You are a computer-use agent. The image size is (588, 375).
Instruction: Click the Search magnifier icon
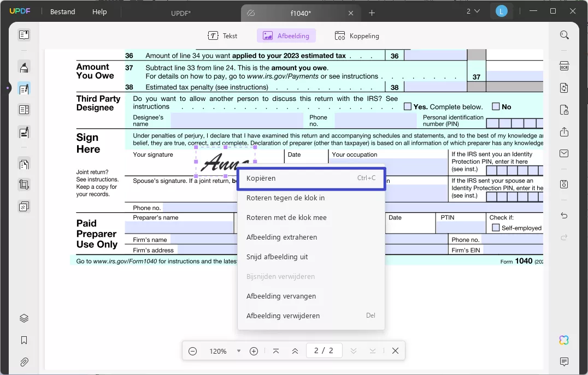click(x=564, y=35)
